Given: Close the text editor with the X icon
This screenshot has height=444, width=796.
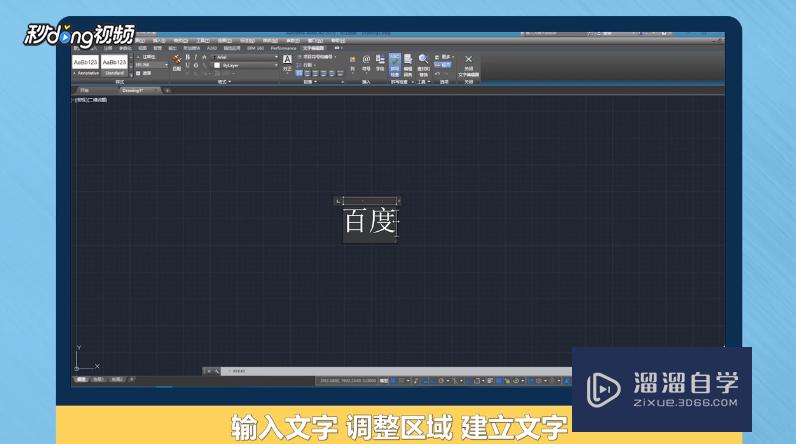Looking at the screenshot, I should [469, 59].
